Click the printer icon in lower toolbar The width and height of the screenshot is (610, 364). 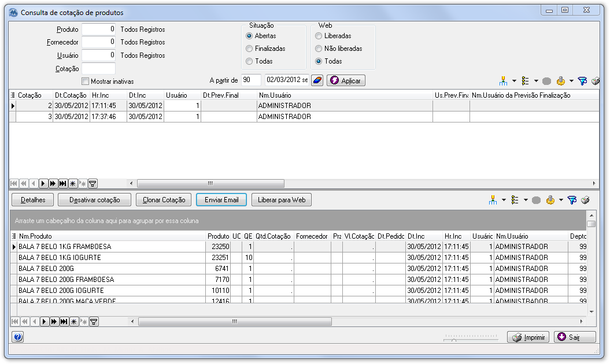pyautogui.click(x=585, y=200)
